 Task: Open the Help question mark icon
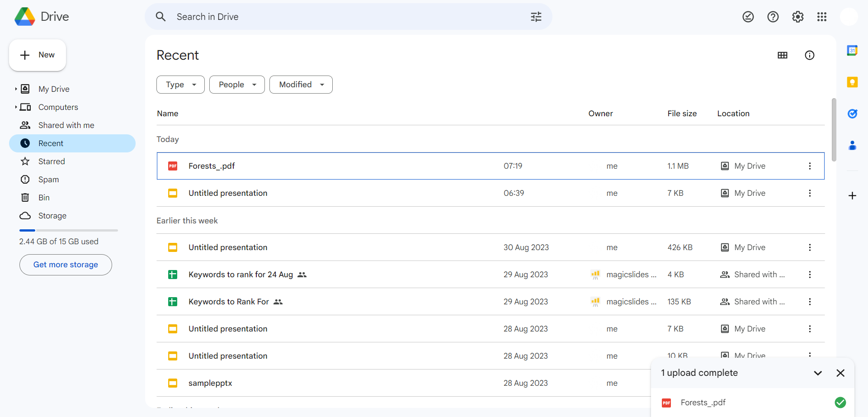[773, 17]
